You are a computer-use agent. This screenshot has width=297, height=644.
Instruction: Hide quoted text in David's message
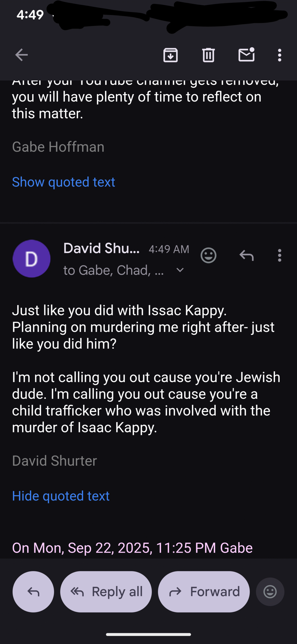61,496
